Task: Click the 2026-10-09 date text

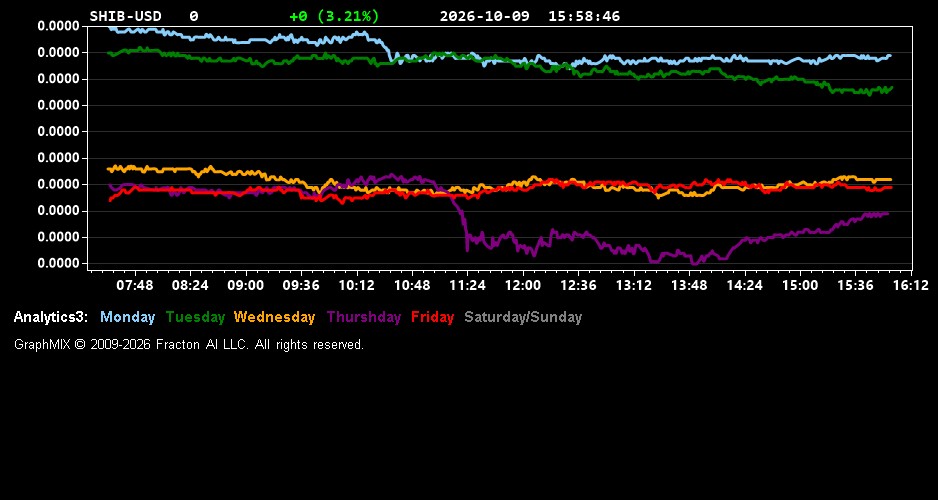Action: pos(485,16)
